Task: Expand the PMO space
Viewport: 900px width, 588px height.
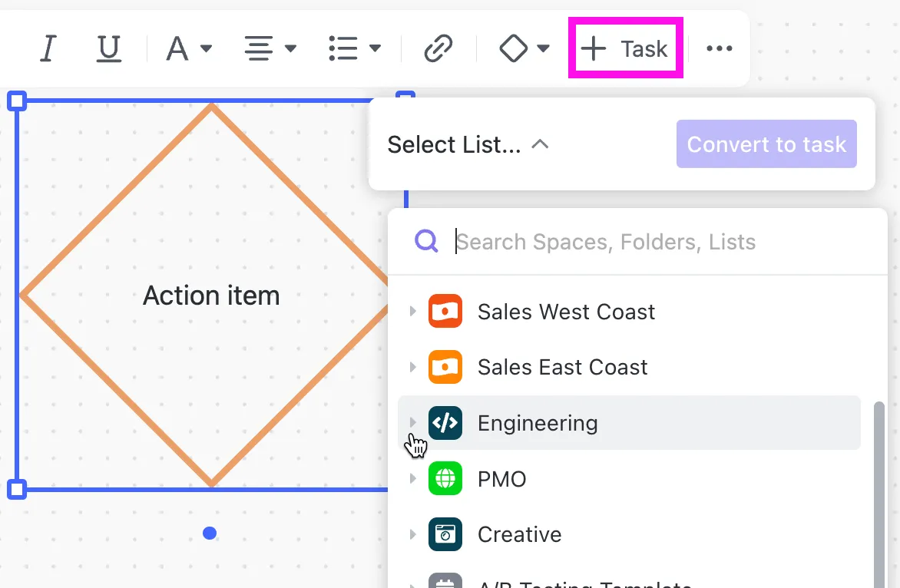Action: 412,478
